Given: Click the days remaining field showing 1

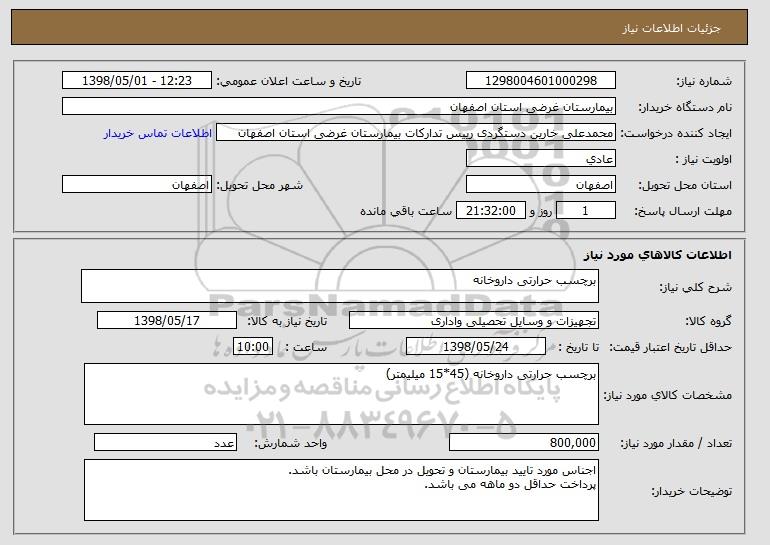Looking at the screenshot, I should pos(585,211).
